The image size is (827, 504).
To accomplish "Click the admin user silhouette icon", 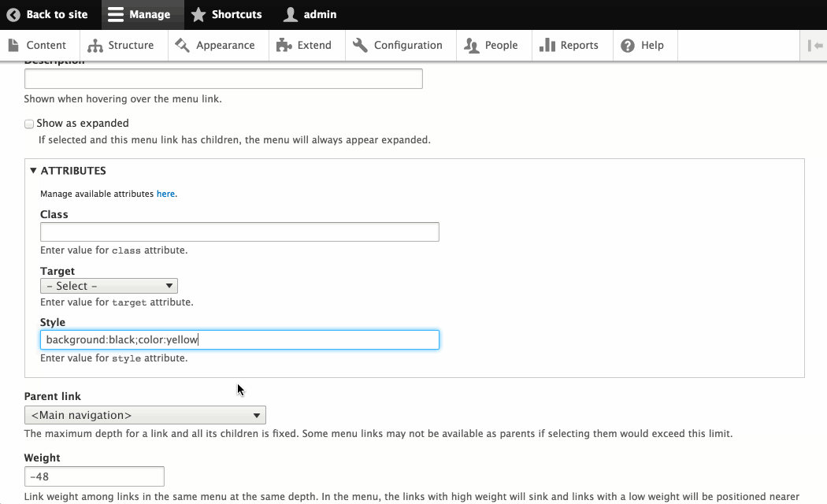I will click(290, 15).
